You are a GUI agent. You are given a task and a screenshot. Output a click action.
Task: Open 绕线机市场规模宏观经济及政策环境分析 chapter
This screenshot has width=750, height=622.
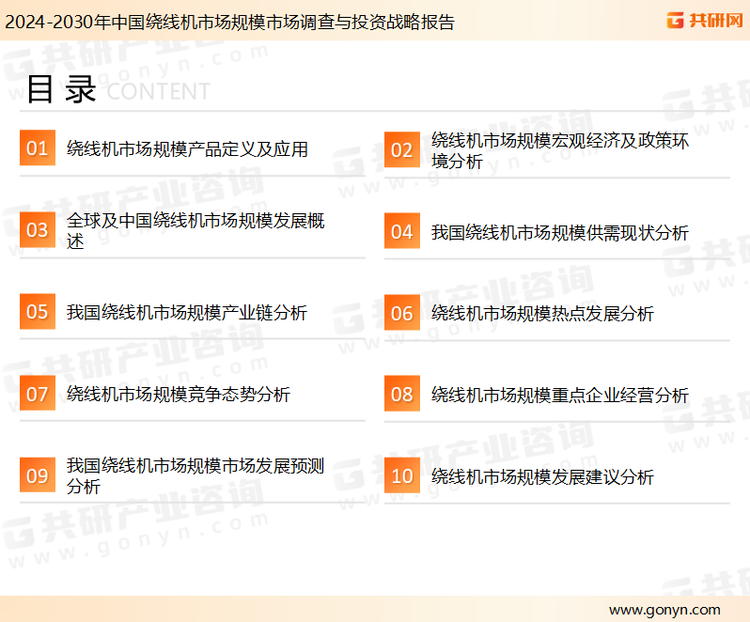tap(559, 150)
